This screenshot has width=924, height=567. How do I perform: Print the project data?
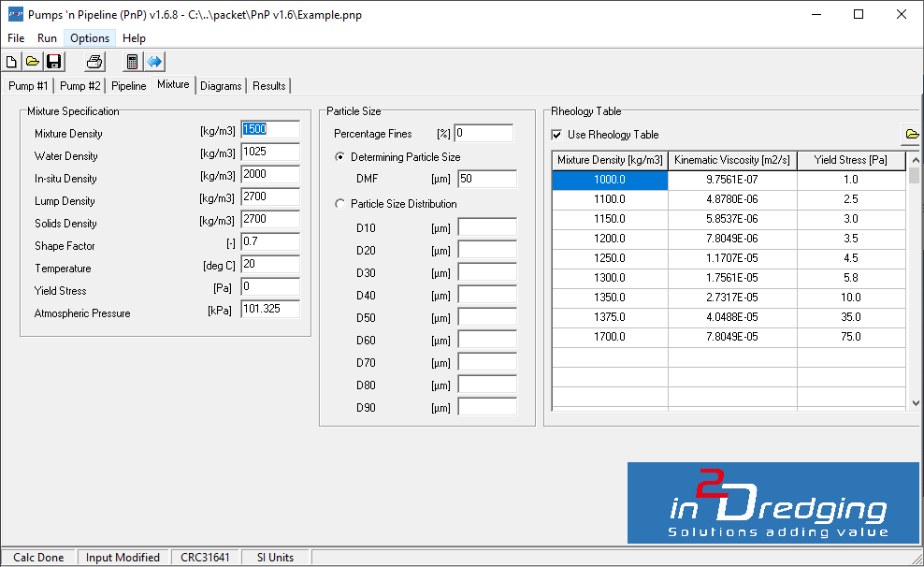click(x=93, y=61)
